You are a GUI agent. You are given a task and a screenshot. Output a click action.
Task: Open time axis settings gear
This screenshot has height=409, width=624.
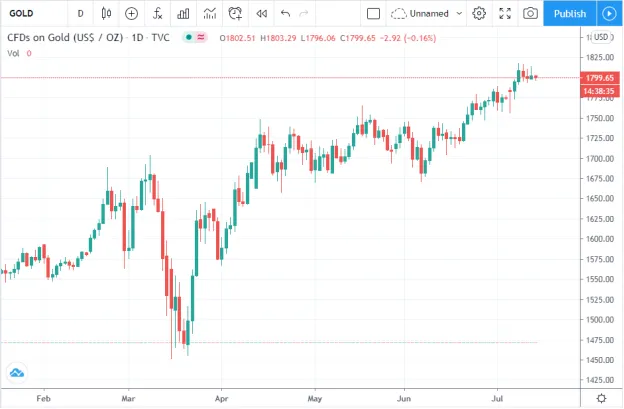601,398
